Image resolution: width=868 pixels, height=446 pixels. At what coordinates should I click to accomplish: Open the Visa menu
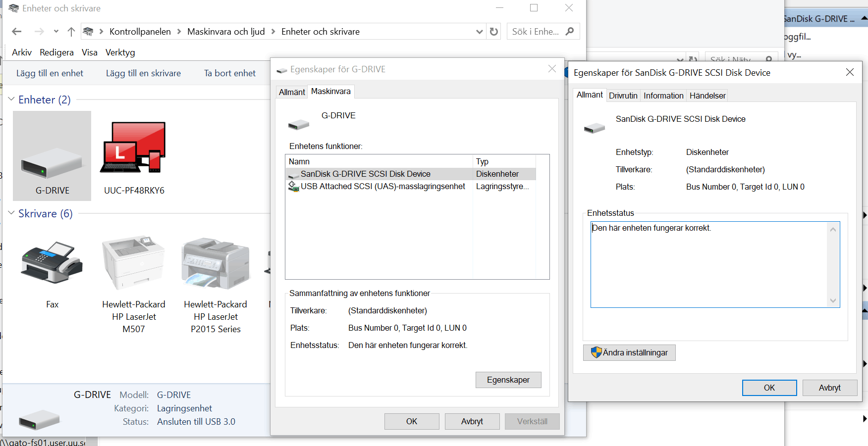pos(90,52)
